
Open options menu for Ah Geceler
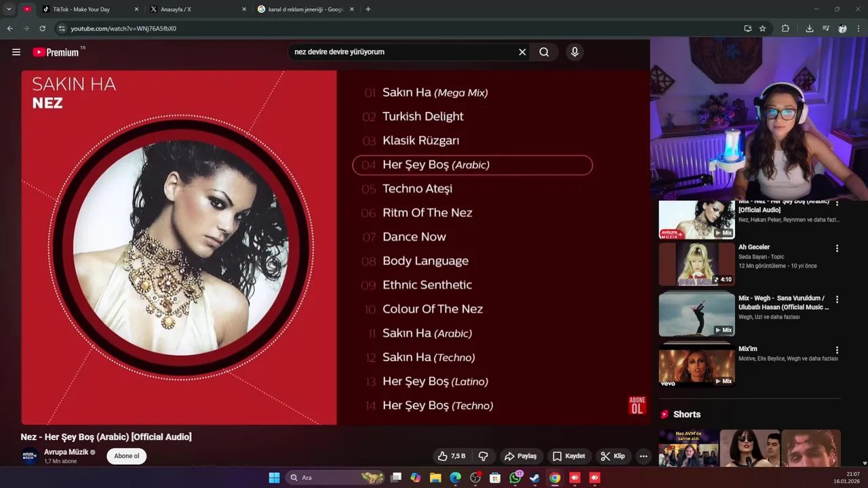pyautogui.click(x=837, y=249)
